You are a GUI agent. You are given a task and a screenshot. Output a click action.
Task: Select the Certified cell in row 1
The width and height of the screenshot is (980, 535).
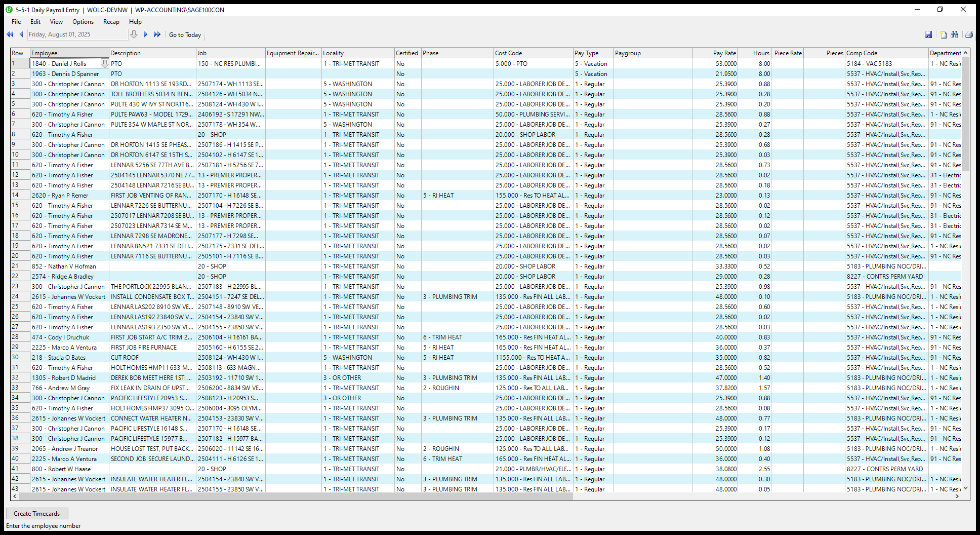[x=407, y=64]
